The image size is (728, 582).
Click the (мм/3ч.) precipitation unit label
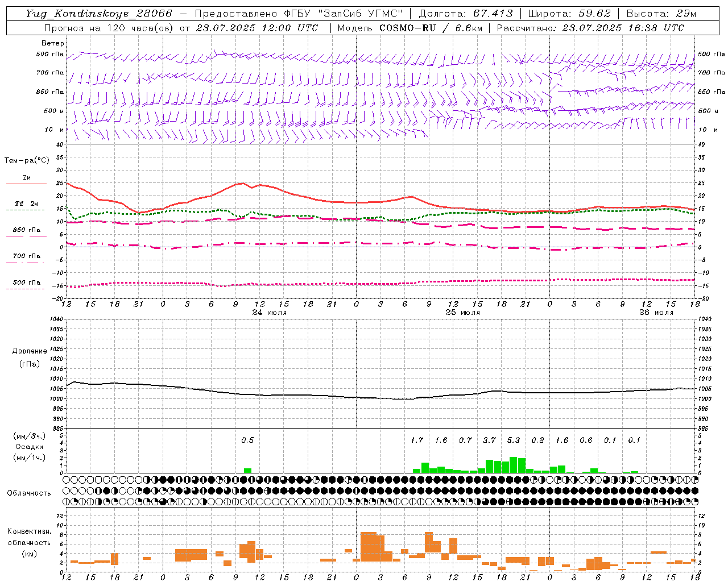click(30, 436)
